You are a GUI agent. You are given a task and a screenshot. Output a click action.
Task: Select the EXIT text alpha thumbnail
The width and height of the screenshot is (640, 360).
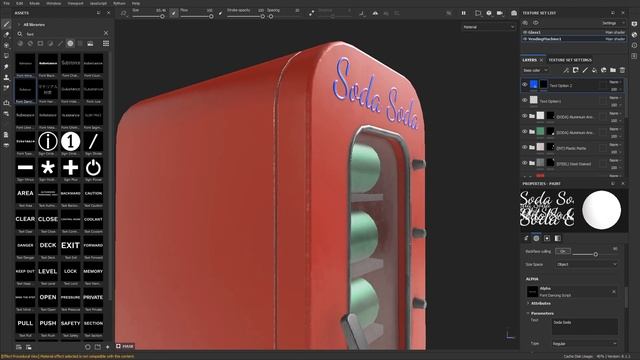70,245
